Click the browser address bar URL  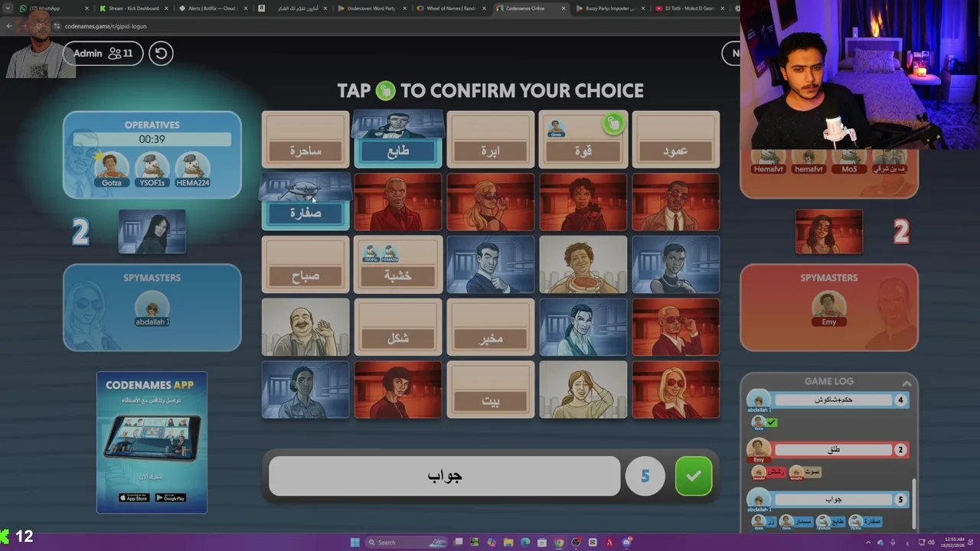click(106, 26)
